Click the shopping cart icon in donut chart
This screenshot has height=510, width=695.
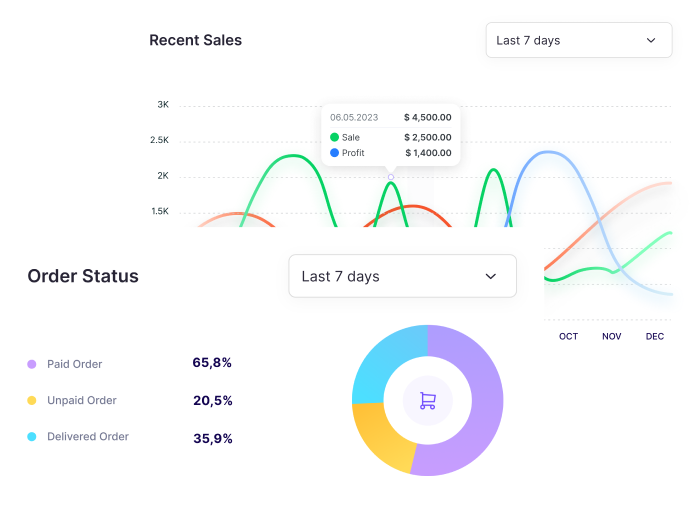point(427,401)
